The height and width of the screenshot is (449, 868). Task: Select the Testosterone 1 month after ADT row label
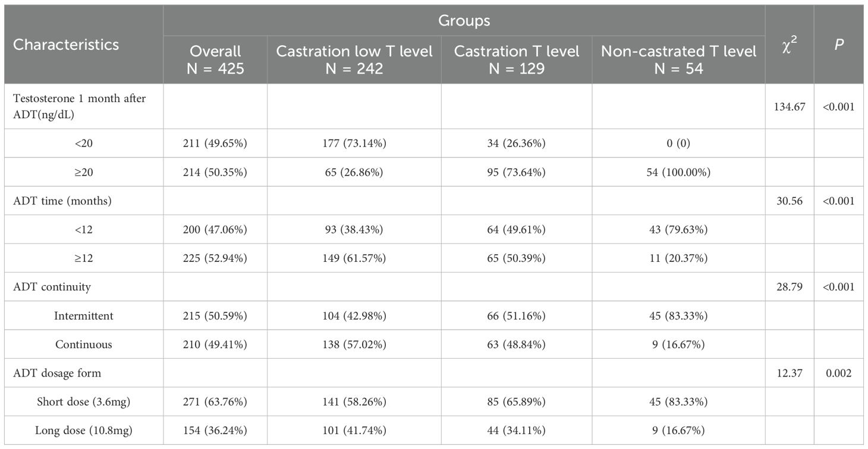(79, 106)
